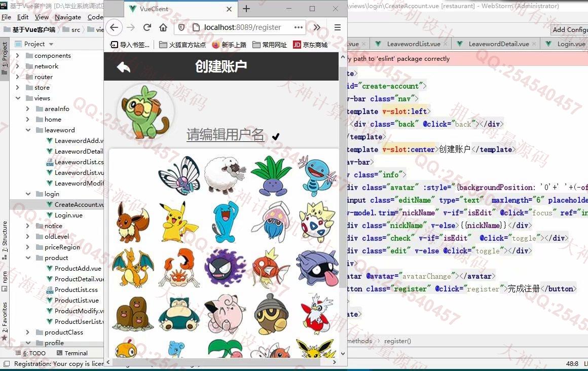Collapse the views folder
Viewport: 588px width, 371px height.
pos(18,98)
